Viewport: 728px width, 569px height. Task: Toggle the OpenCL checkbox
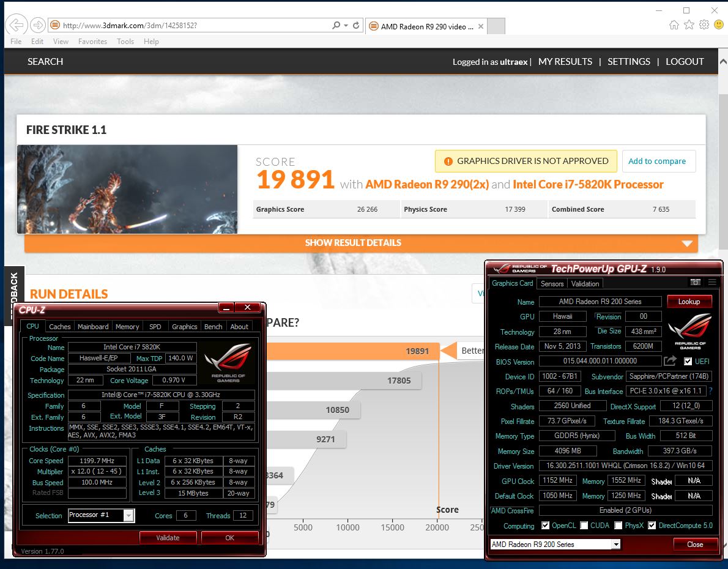pyautogui.click(x=546, y=526)
